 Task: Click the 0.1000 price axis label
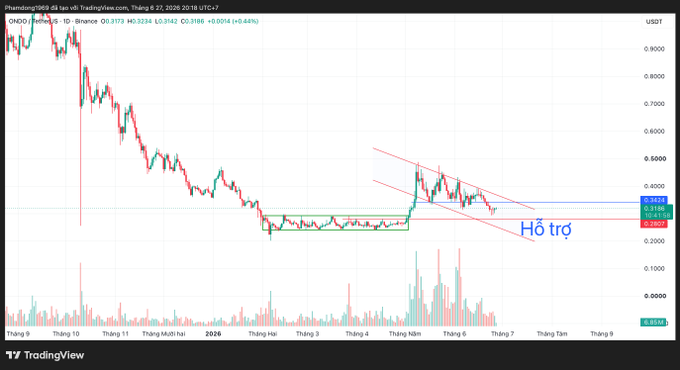[654, 268]
